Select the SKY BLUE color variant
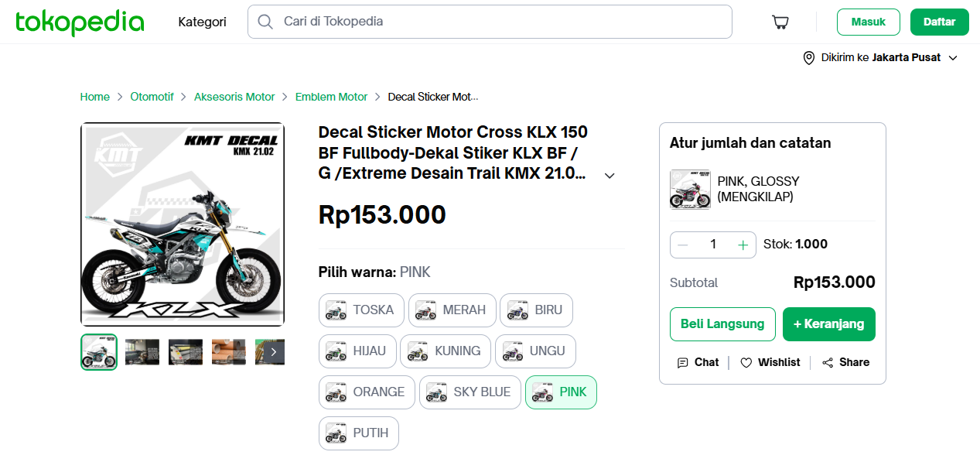This screenshot has width=980, height=462. (x=470, y=392)
